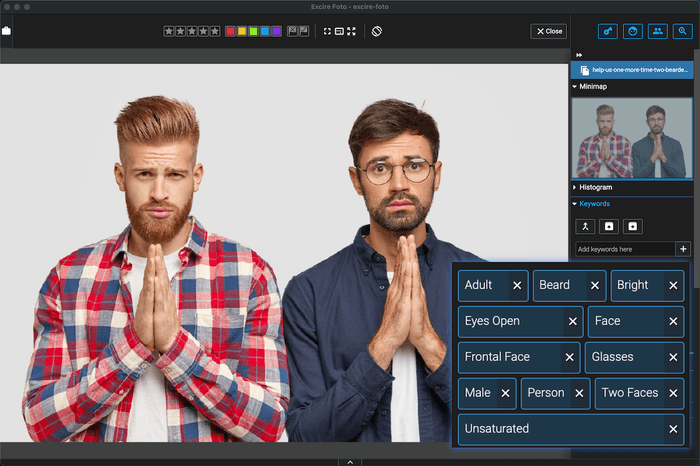Click the people search icon button
This screenshot has width=700, height=466.
pos(658,31)
